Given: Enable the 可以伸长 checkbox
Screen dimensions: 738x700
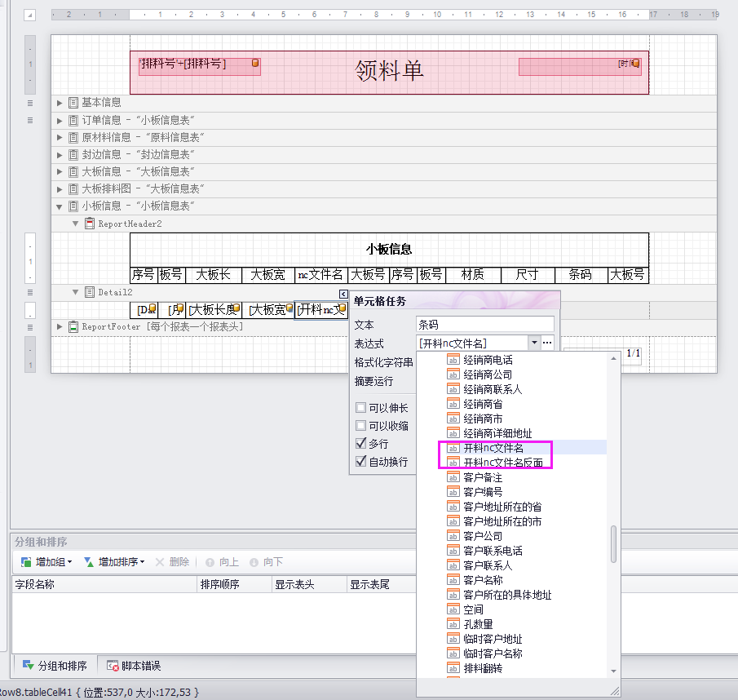Looking at the screenshot, I should [361, 408].
